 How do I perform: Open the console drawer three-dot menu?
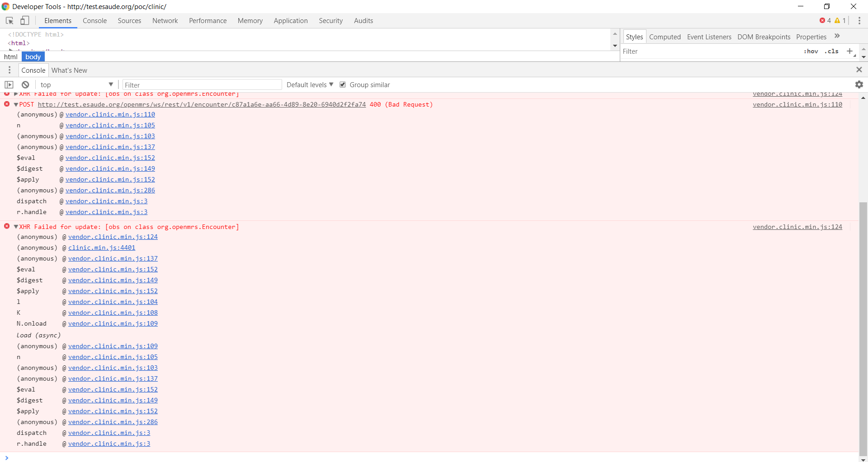tap(9, 70)
